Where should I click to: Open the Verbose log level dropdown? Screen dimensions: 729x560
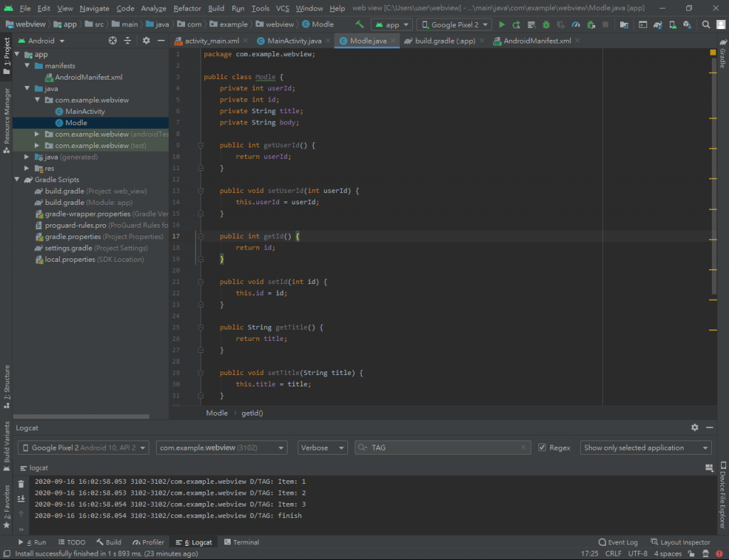322,448
